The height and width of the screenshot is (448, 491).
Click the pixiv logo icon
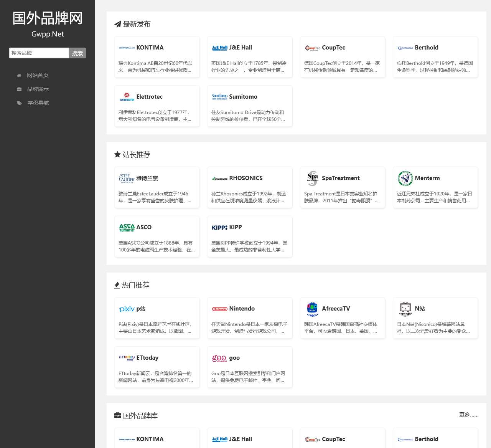pos(127,309)
